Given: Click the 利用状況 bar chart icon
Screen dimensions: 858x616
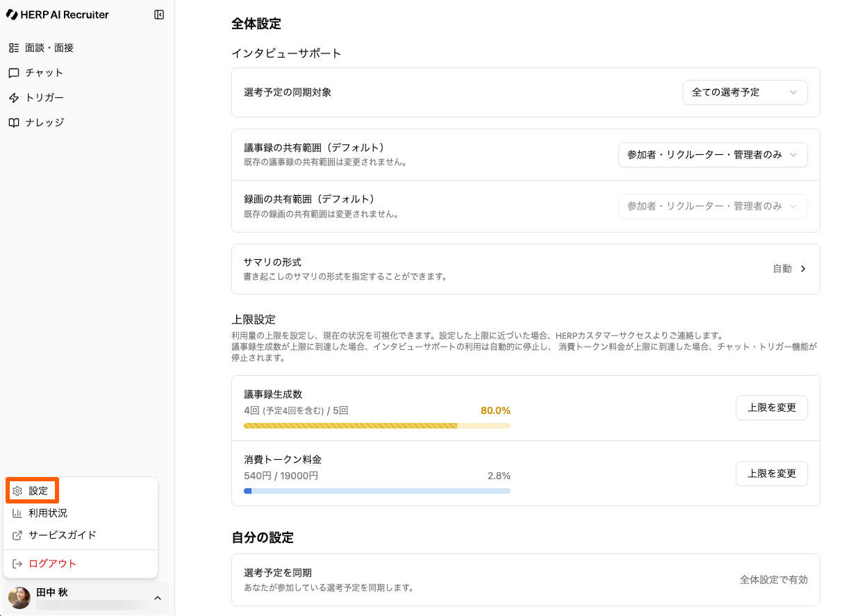Looking at the screenshot, I should click(18, 513).
